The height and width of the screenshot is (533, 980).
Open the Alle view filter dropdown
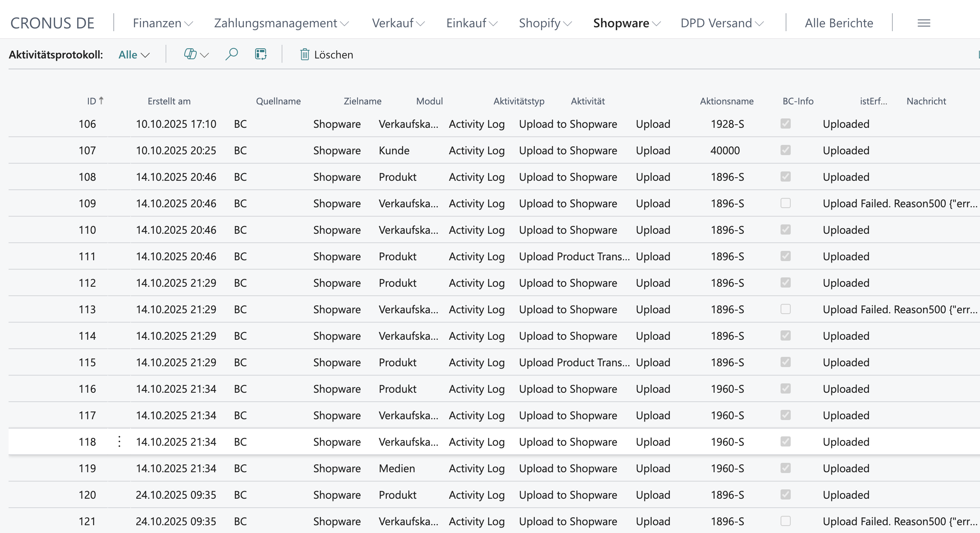click(134, 55)
